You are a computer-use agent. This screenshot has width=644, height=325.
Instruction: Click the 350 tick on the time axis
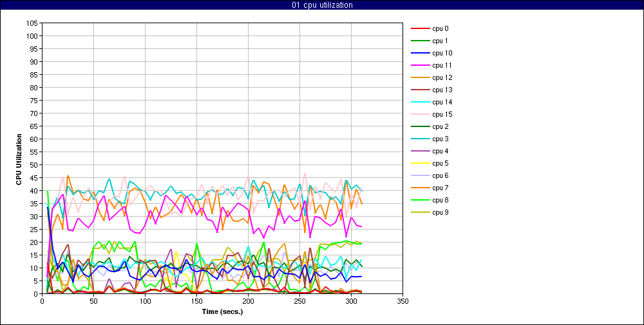403,302
